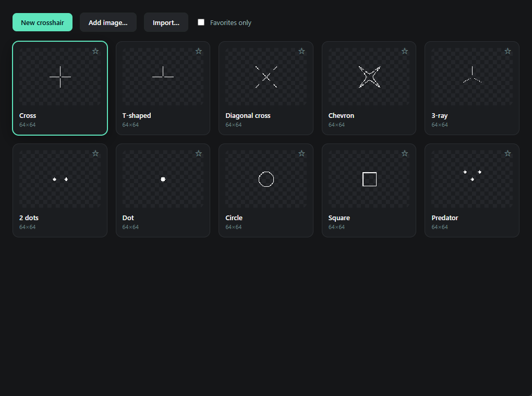Open the Add image dialog

pyautogui.click(x=108, y=22)
